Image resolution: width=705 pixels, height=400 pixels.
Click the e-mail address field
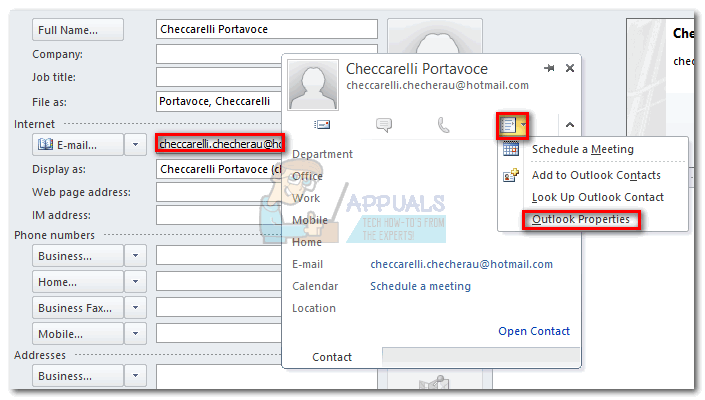pos(220,144)
